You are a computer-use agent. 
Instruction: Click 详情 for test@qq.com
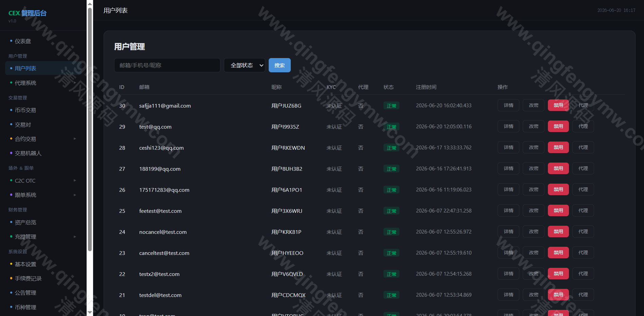(508, 126)
